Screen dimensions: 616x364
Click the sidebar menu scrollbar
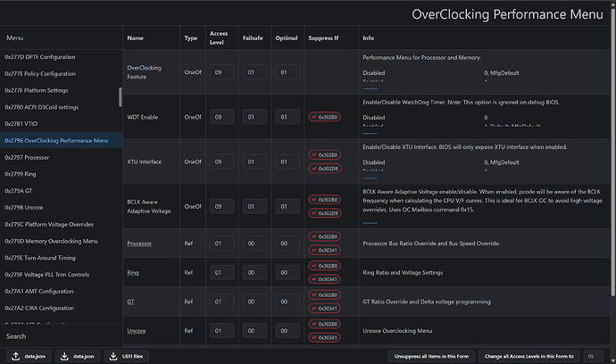(120, 97)
